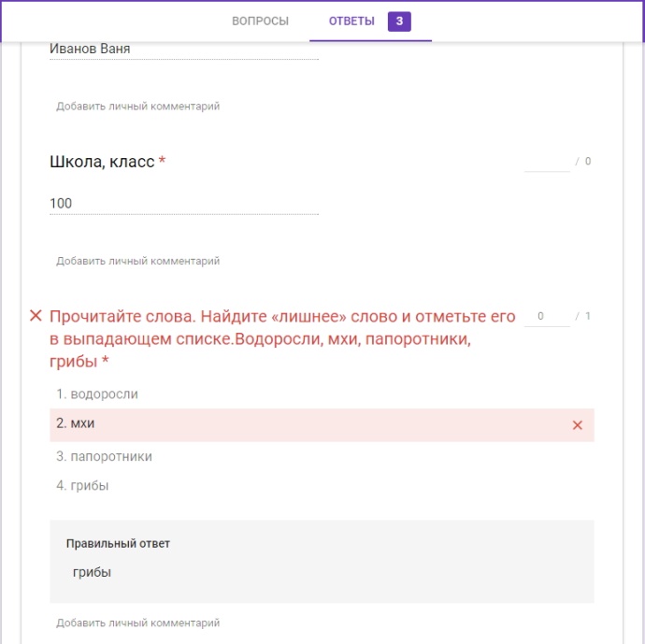Choose option 4. грибы
This screenshot has width=645, height=644.
[82, 486]
